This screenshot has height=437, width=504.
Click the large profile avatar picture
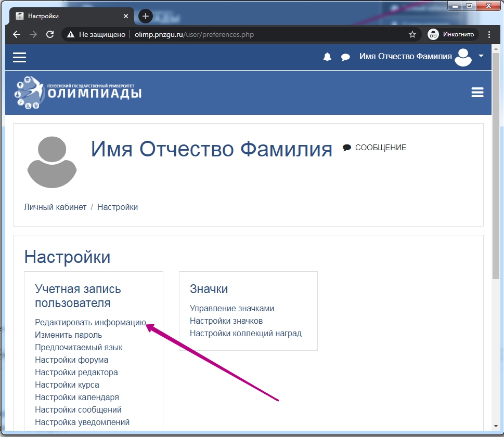52,162
